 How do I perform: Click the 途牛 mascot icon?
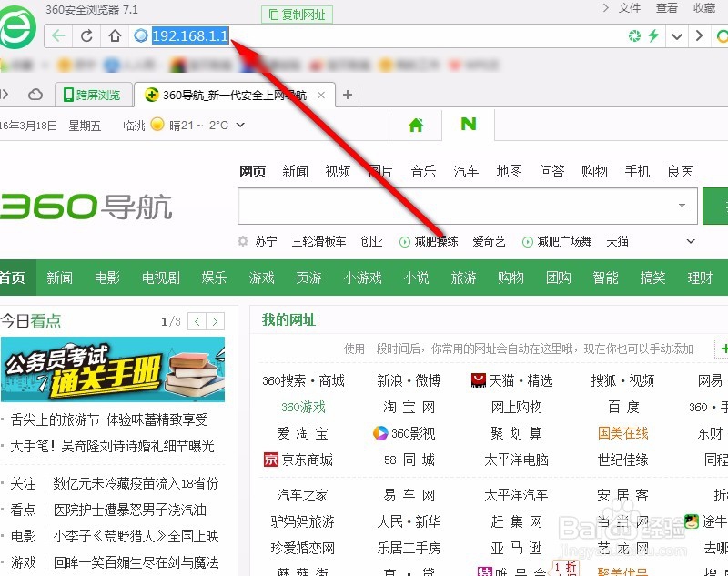tap(692, 520)
